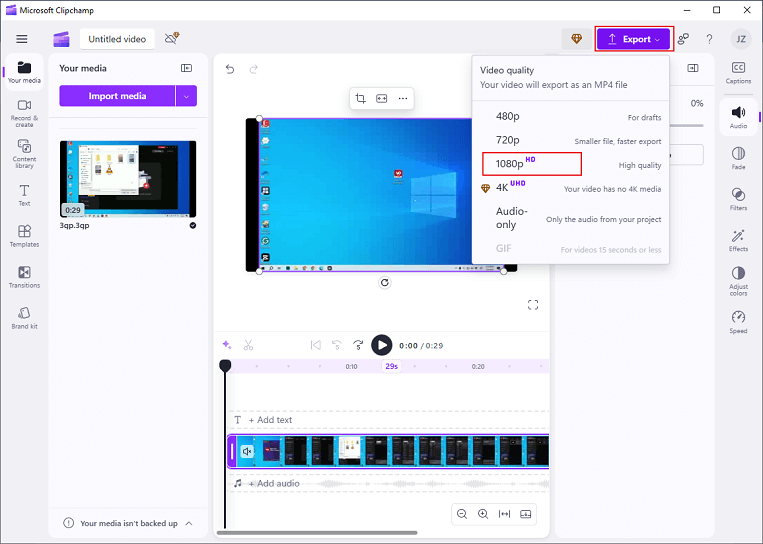Open the Filters properties panel
The image size is (763, 544).
click(738, 199)
